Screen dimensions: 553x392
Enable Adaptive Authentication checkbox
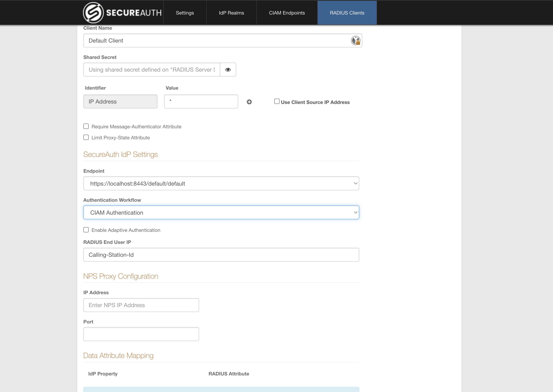tap(86, 230)
